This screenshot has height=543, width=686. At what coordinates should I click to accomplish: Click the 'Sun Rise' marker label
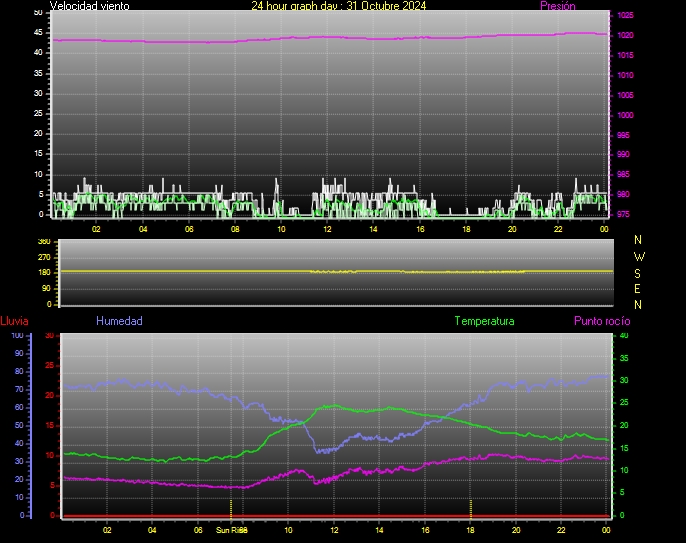pyautogui.click(x=232, y=530)
